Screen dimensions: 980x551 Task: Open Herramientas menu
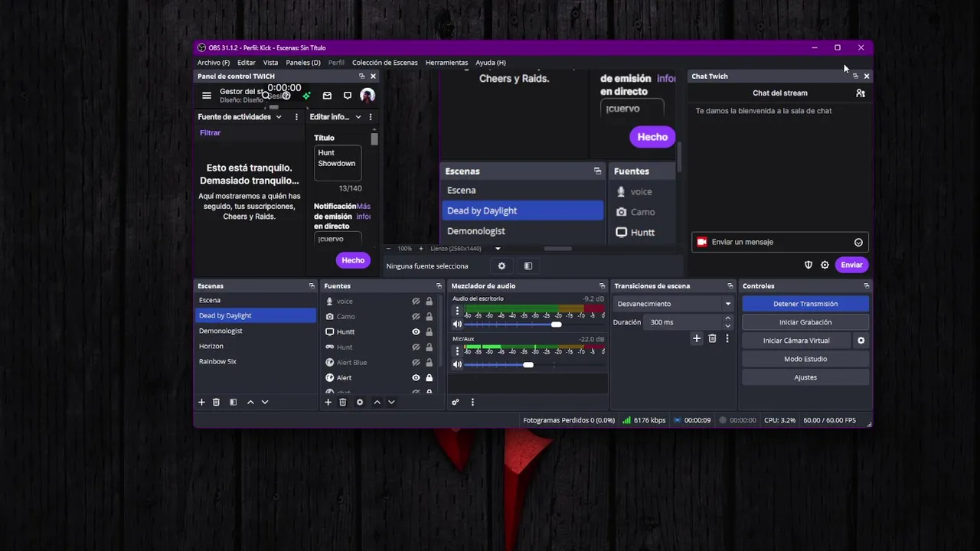(447, 63)
